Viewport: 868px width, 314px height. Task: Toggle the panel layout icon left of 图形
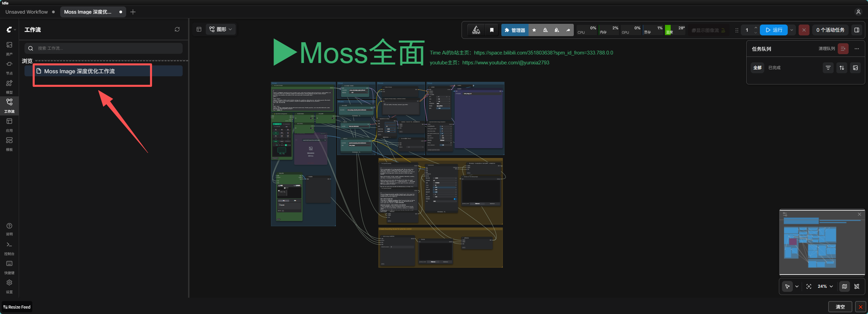[x=199, y=29]
